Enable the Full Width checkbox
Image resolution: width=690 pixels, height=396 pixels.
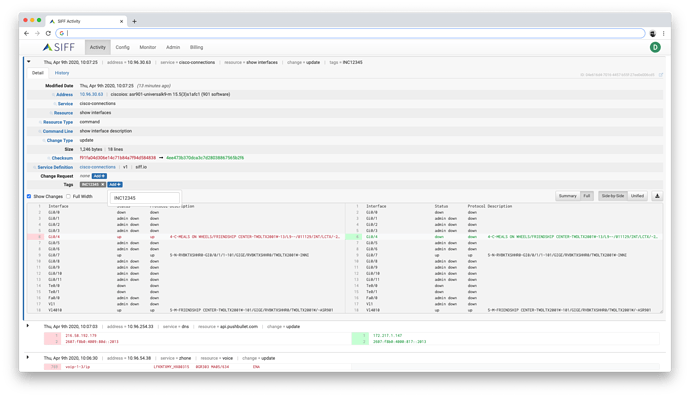[68, 196]
